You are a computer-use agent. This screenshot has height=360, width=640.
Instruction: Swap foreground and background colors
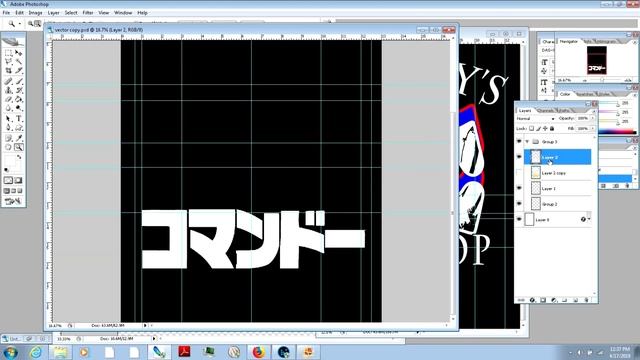point(19,157)
